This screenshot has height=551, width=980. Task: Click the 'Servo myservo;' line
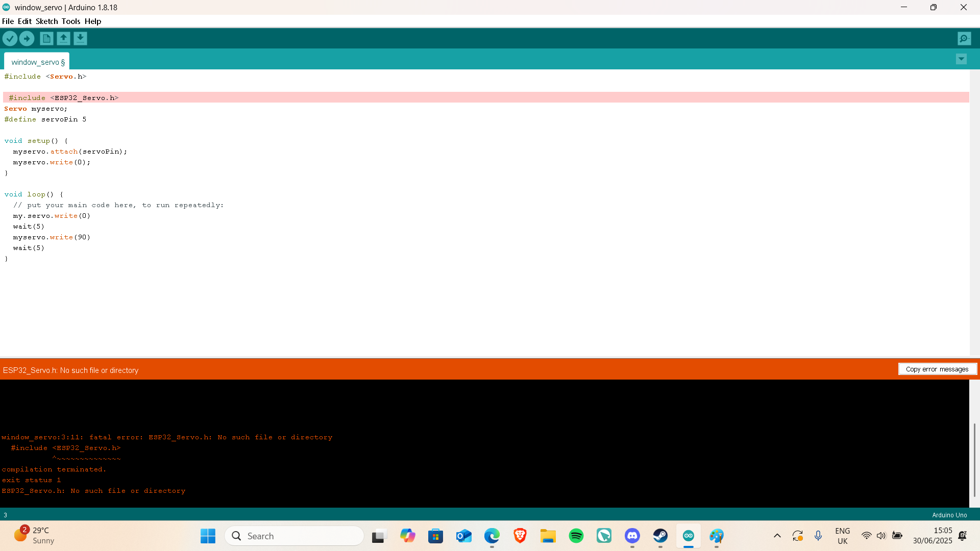[x=36, y=109]
